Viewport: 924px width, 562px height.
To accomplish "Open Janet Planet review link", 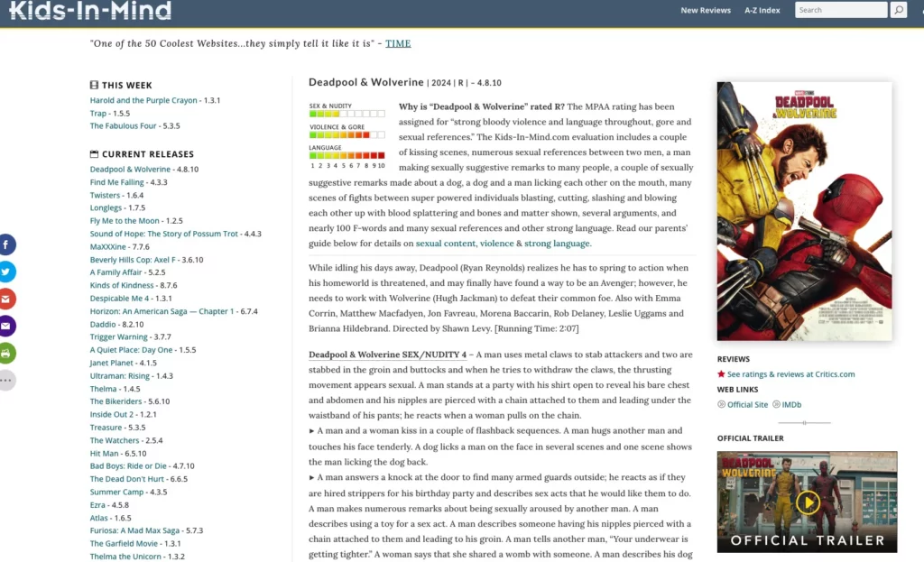I will click(111, 363).
